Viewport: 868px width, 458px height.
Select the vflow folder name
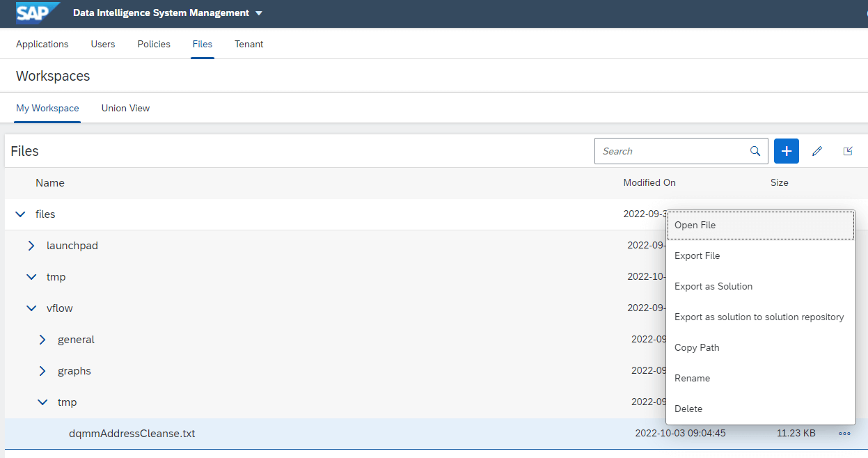[60, 308]
